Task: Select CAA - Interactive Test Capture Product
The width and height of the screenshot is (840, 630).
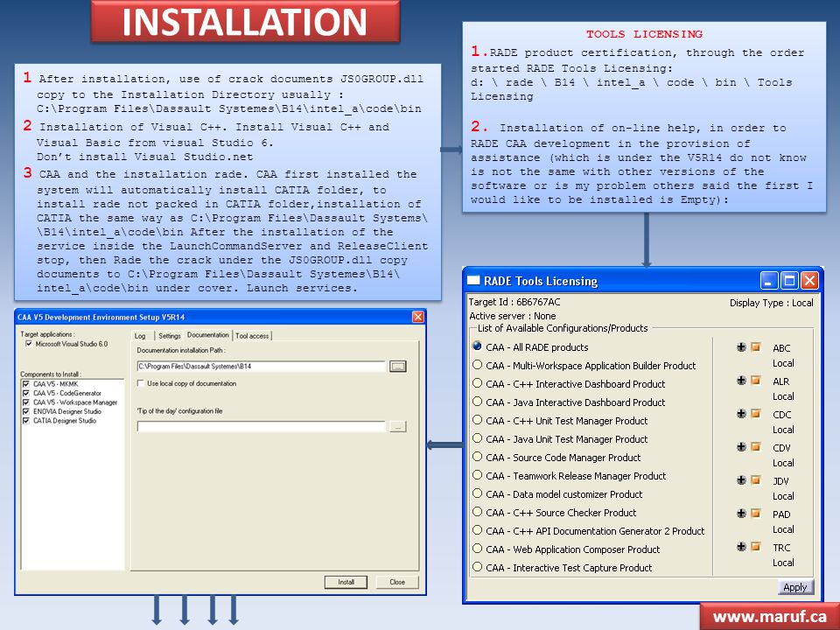Action: [477, 567]
